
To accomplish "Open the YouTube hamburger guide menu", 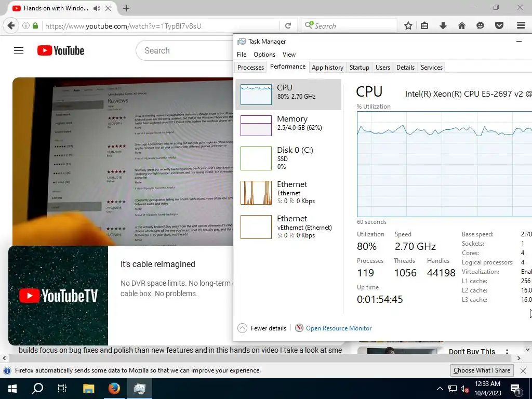I will (19, 50).
